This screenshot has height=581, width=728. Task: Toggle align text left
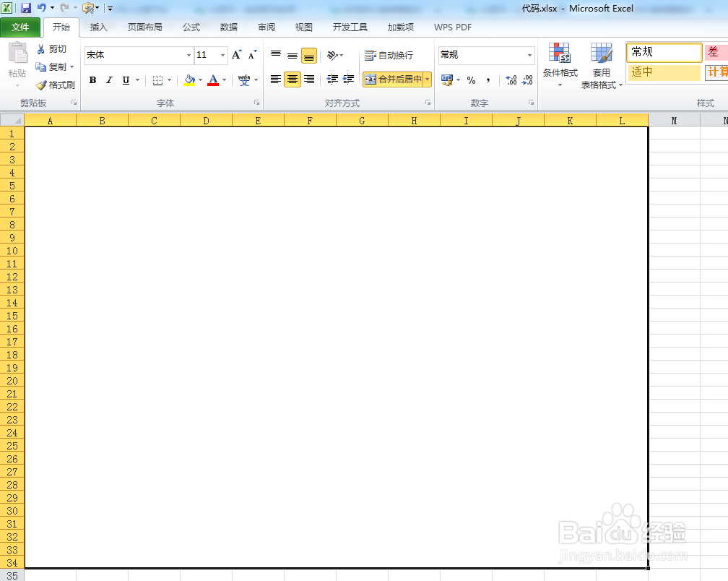276,79
